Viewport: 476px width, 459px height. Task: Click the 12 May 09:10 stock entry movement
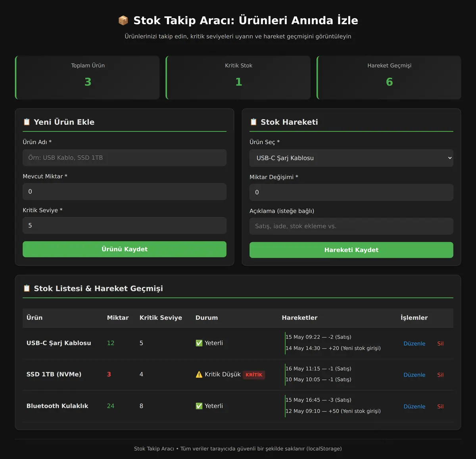click(333, 411)
